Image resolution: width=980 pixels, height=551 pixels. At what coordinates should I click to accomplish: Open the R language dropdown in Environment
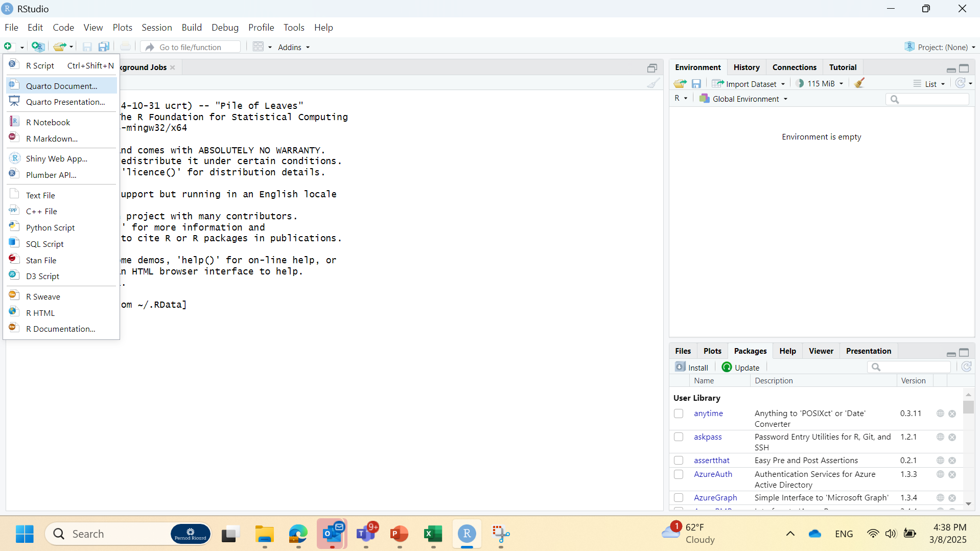681,99
